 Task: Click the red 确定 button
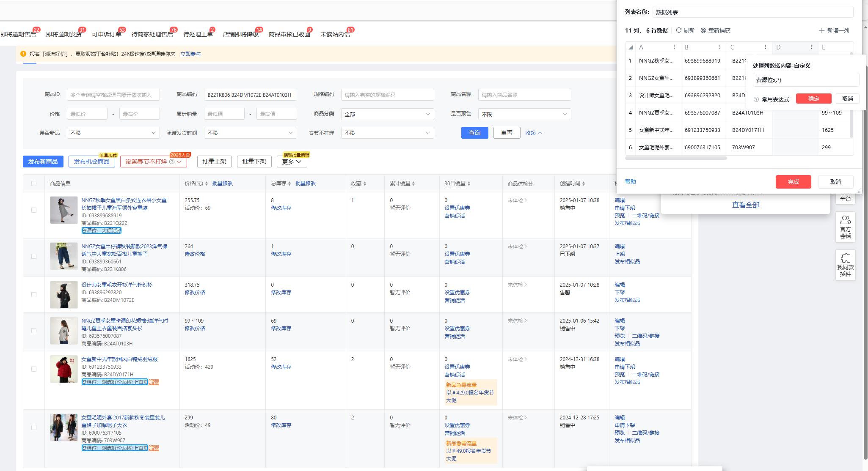click(x=813, y=99)
